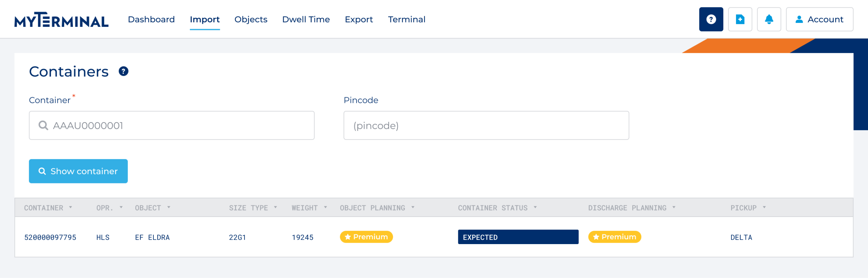This screenshot has width=868, height=278.
Task: Sort by the Container column arrow
Action: point(71,208)
